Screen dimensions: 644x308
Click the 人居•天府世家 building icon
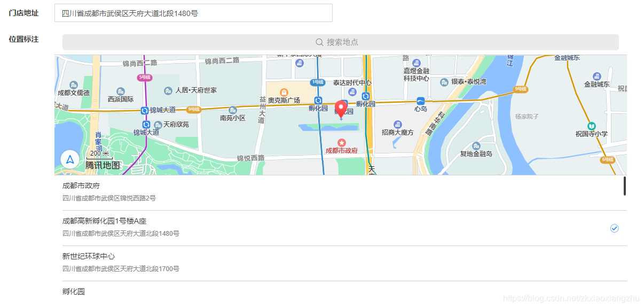(x=168, y=90)
